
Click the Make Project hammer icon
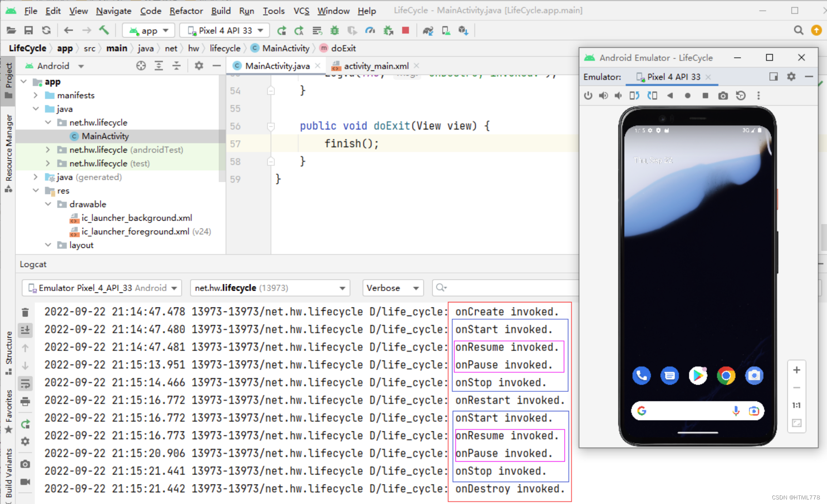pyautogui.click(x=104, y=30)
